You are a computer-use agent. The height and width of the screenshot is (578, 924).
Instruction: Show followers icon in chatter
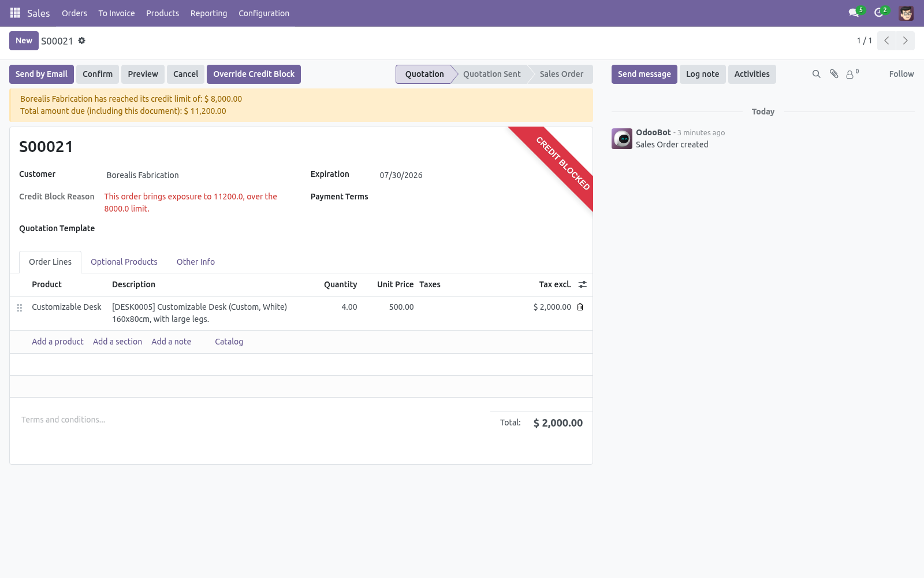pos(852,74)
